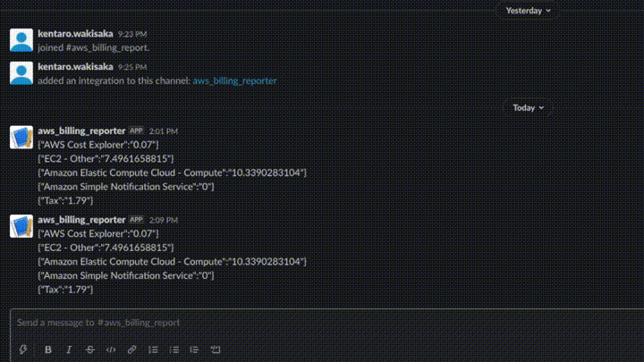The image size is (644, 362).
Task: Apply blockquote formatting
Action: click(x=194, y=349)
